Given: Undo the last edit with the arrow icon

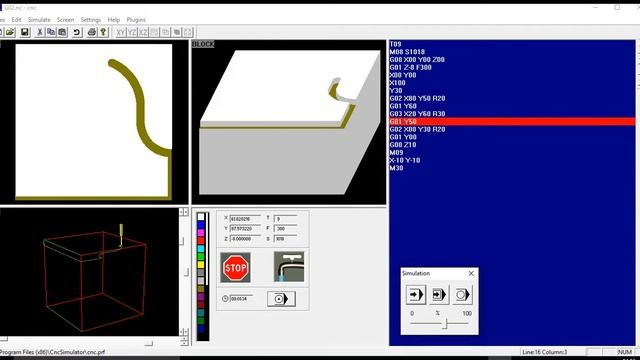Looking at the screenshot, I should tap(77, 32).
